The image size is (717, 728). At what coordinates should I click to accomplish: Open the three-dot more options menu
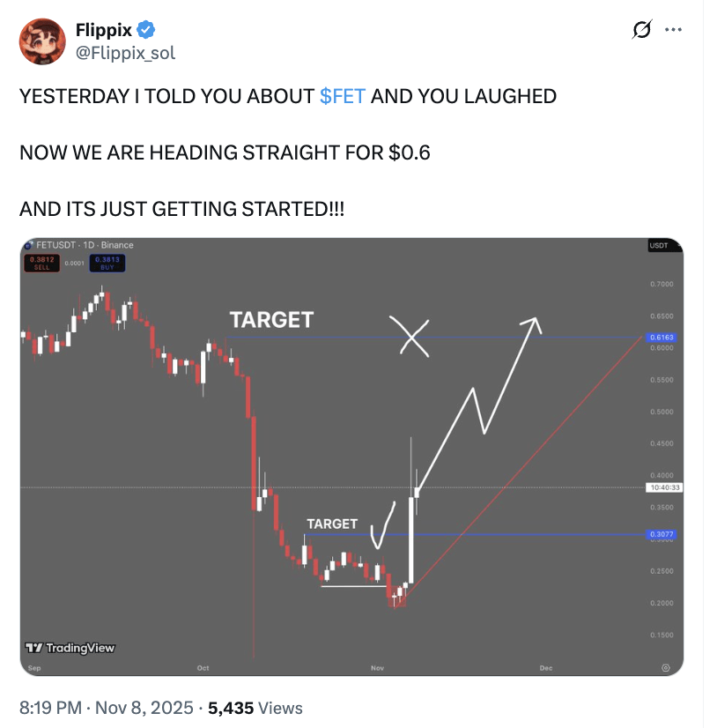pos(673,31)
